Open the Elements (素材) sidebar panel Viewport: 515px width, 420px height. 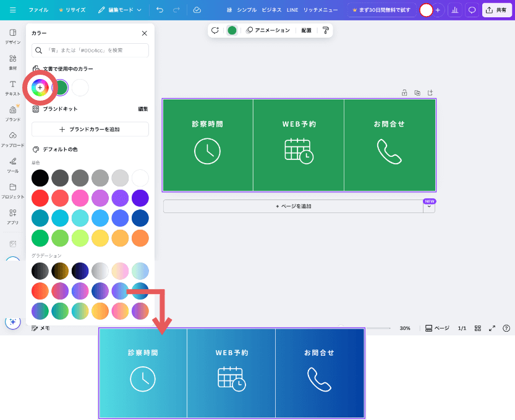[x=12, y=62]
